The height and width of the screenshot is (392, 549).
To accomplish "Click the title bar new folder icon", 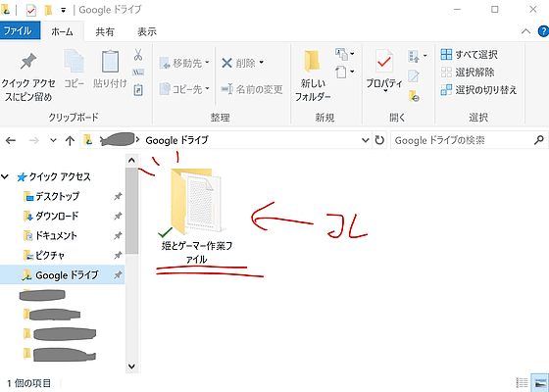I will 48,11.
